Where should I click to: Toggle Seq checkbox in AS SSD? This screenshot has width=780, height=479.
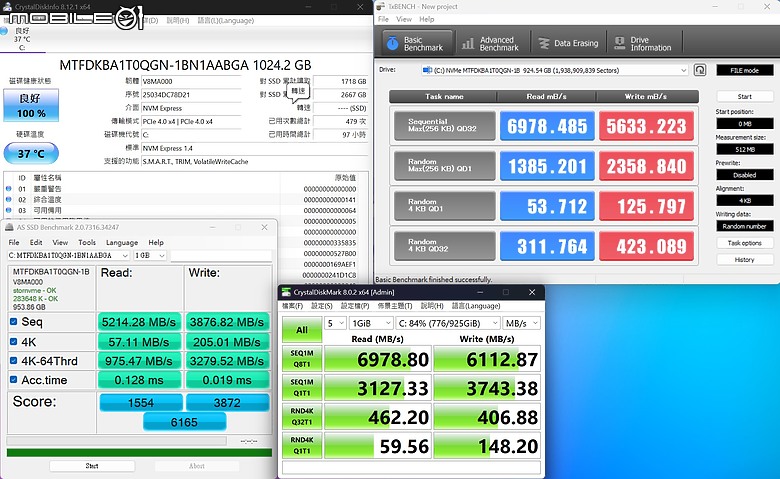[x=13, y=322]
